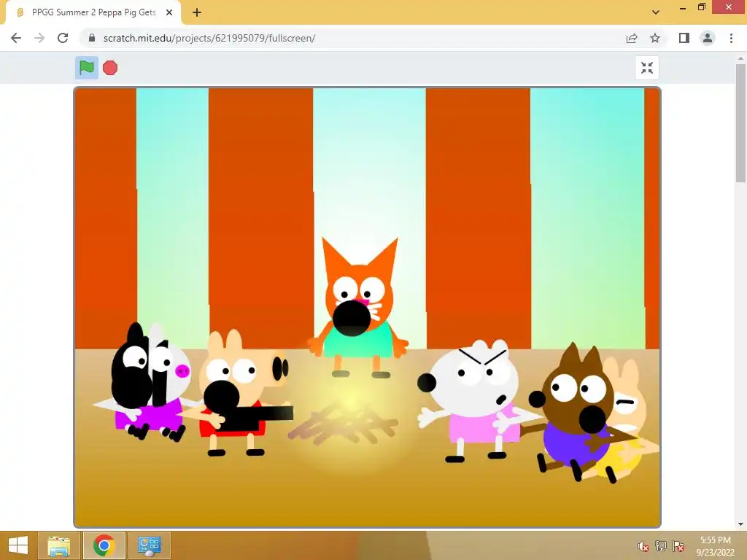This screenshot has width=747, height=560.
Task: Open a new browser tab
Action: (x=197, y=12)
